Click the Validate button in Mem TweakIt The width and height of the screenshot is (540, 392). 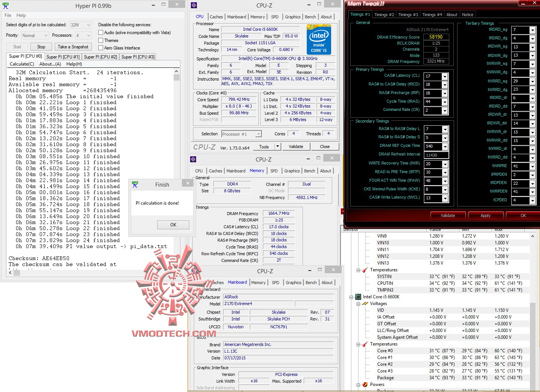tap(448, 215)
